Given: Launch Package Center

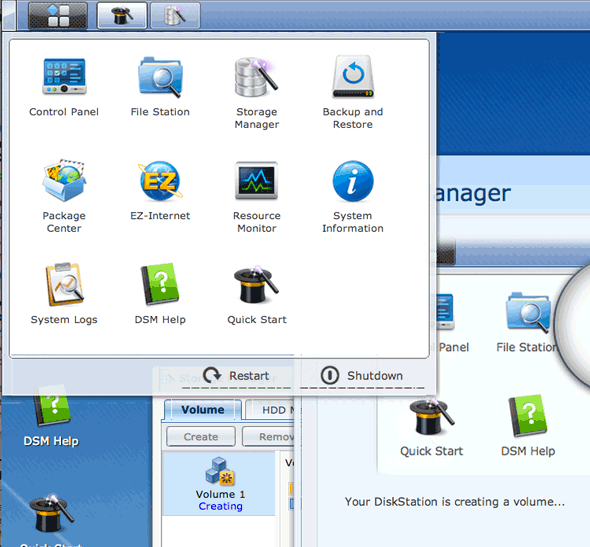Looking at the screenshot, I should 64,196.
